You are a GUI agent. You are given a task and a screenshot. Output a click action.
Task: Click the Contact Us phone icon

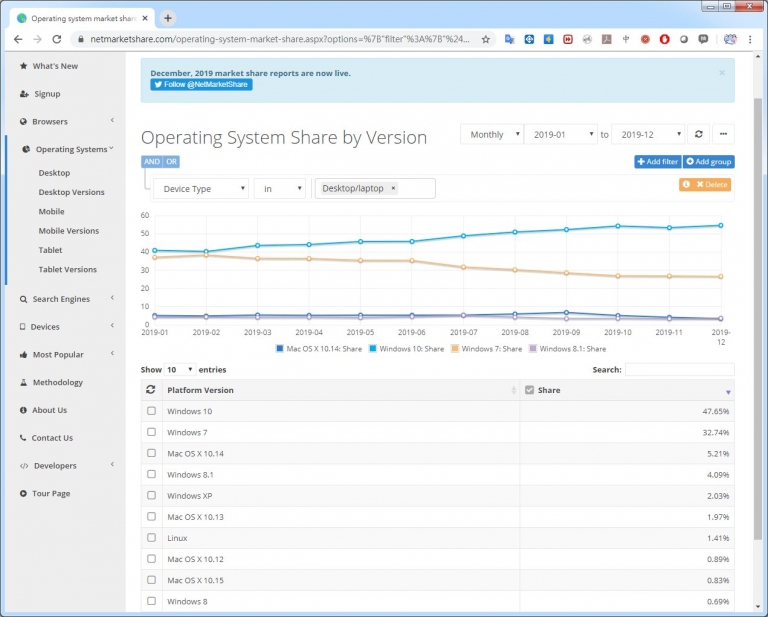tap(23, 438)
